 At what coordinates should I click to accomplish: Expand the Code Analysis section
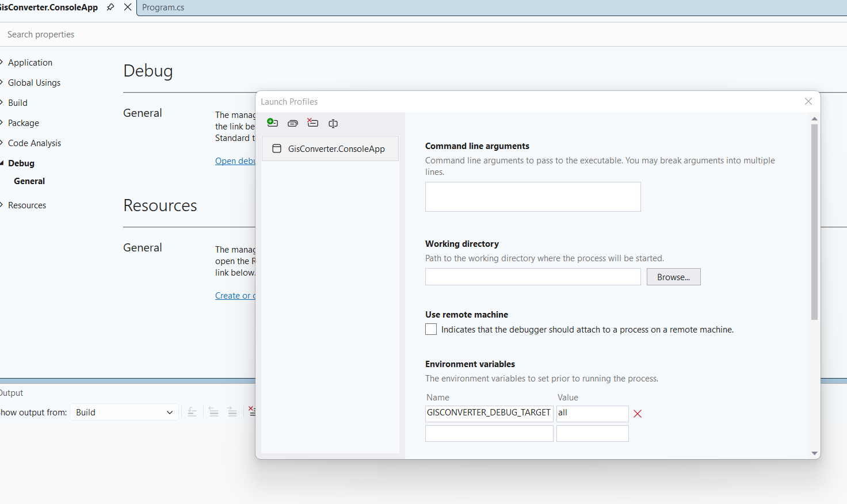[x=2, y=143]
